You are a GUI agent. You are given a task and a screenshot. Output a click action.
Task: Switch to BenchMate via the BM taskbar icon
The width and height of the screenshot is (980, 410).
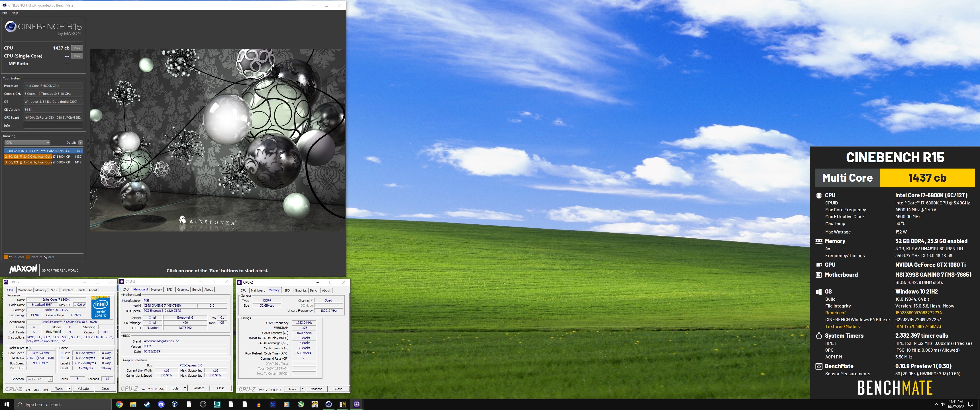[x=342, y=404]
